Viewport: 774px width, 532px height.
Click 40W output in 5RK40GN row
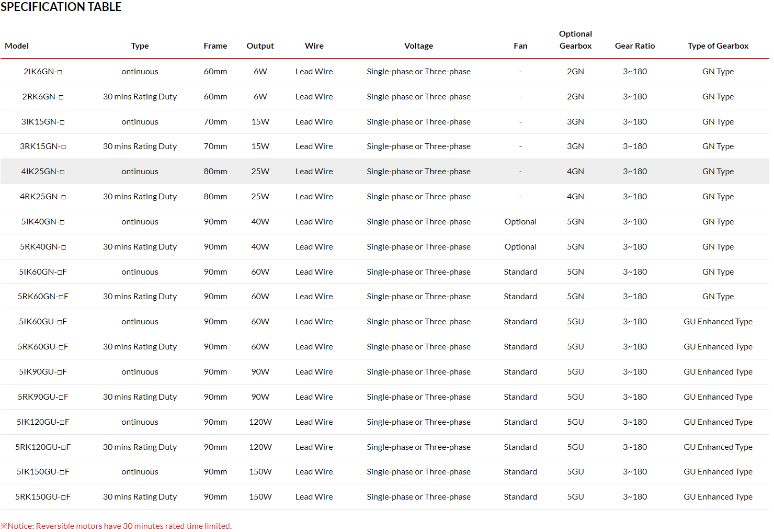click(x=260, y=247)
